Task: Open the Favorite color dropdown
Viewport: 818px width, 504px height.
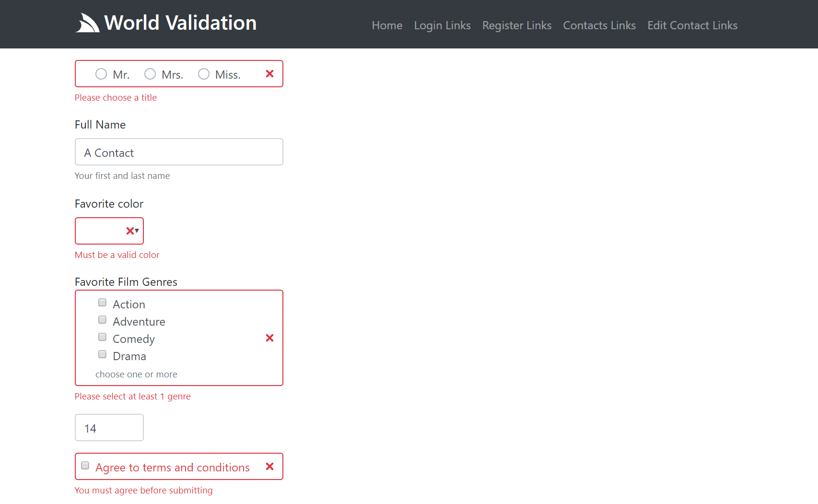Action: (x=109, y=231)
